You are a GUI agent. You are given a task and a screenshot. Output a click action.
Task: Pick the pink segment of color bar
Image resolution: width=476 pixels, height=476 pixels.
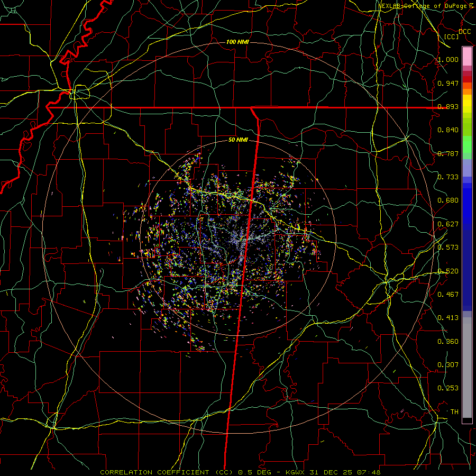(x=467, y=57)
